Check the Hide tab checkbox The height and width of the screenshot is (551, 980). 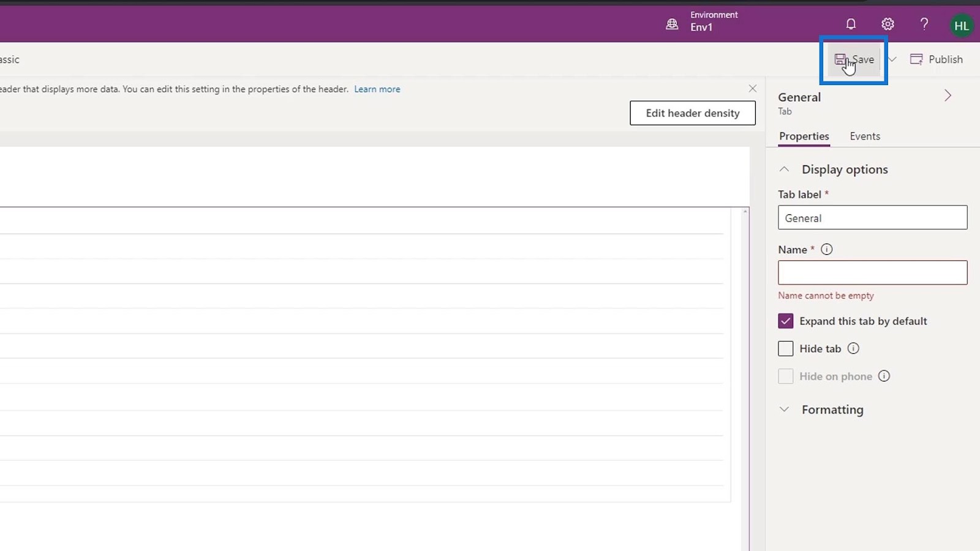pos(786,348)
